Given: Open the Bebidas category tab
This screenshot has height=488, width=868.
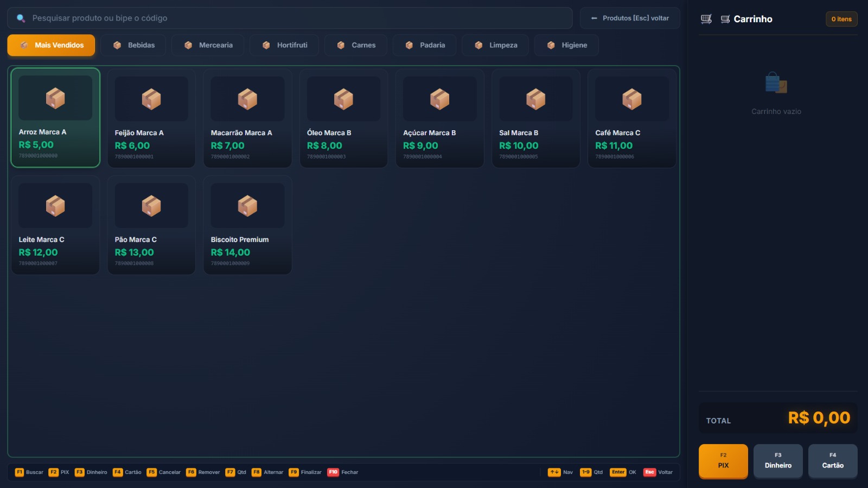Looking at the screenshot, I should [133, 45].
